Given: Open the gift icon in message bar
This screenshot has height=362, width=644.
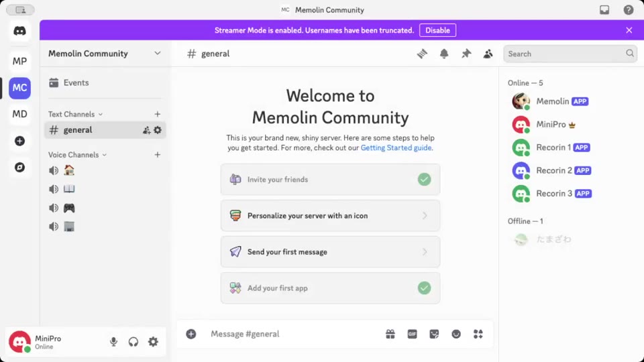Looking at the screenshot, I should tap(390, 334).
